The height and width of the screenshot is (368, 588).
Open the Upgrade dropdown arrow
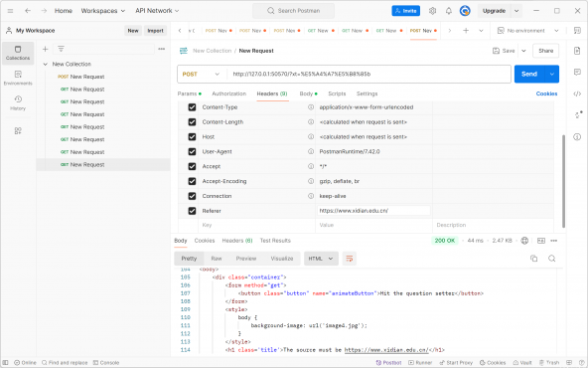(516, 11)
